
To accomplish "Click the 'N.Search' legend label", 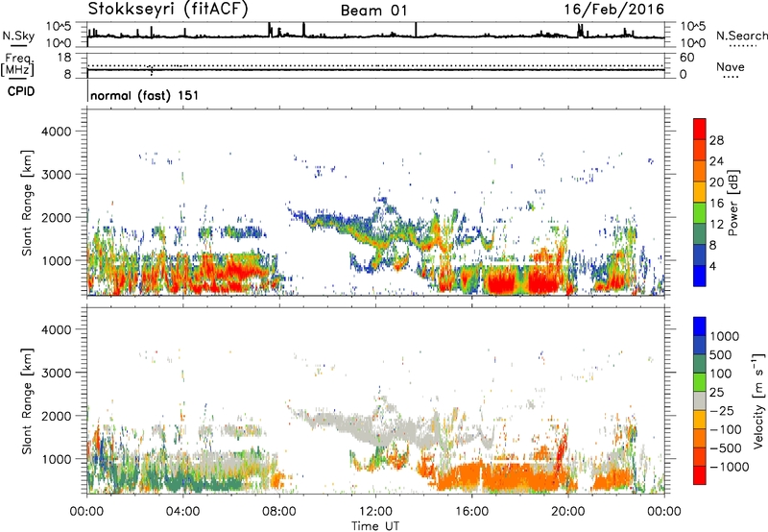I will click(x=742, y=36).
